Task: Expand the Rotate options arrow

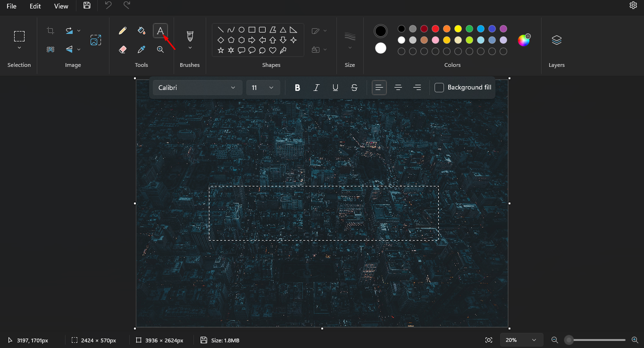Action: [x=79, y=31]
